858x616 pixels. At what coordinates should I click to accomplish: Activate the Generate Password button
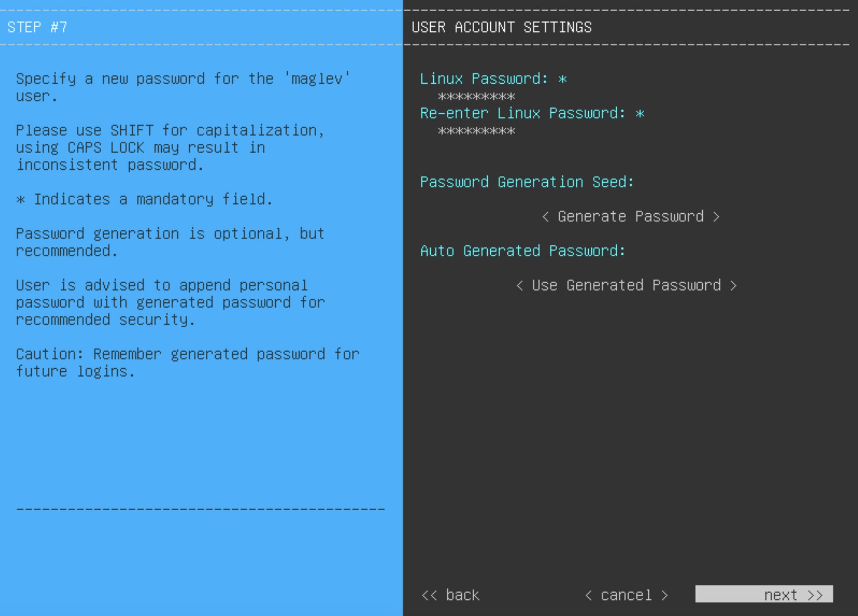[631, 217]
